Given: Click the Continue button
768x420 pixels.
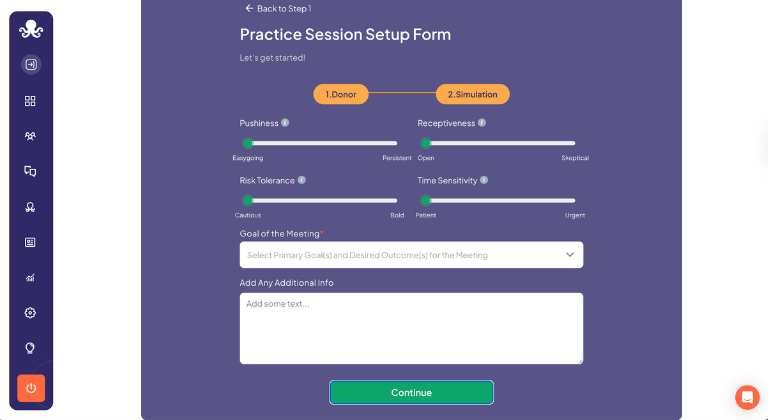Looking at the screenshot, I should pyautogui.click(x=411, y=392).
